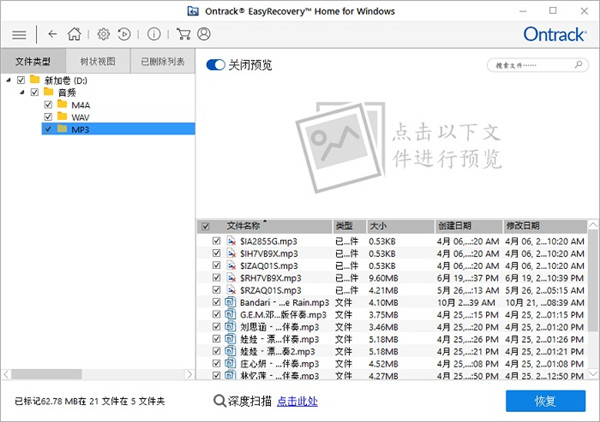This screenshot has width=600, height=422.
Task: Select the MP3 tree item
Action: pyautogui.click(x=118, y=129)
